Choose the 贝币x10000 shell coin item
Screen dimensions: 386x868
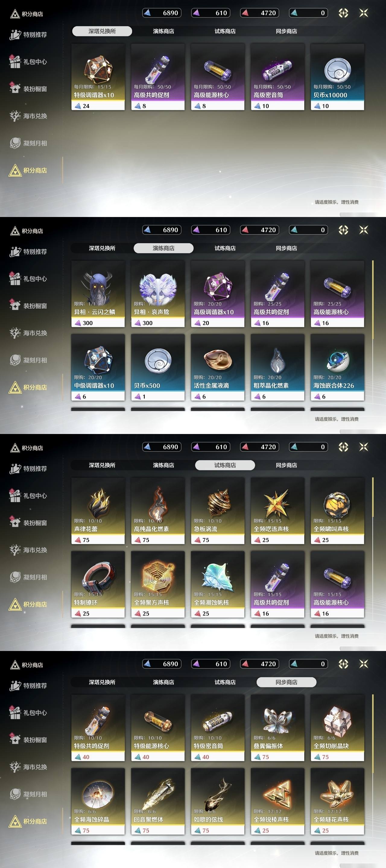pyautogui.click(x=337, y=77)
